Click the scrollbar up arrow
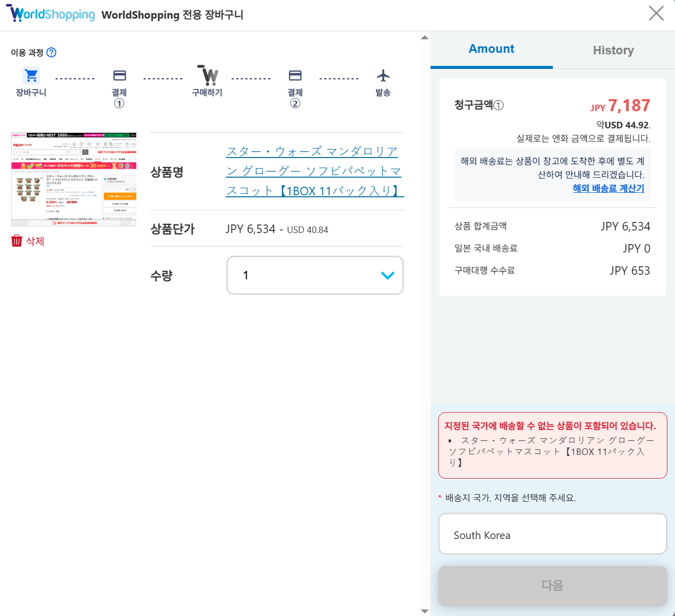The width and height of the screenshot is (675, 616). click(x=425, y=37)
